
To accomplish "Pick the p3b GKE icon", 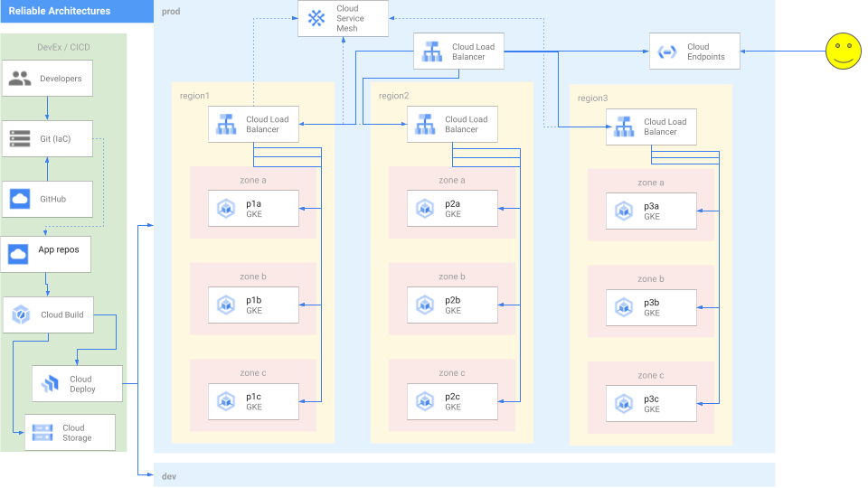I will pos(624,307).
